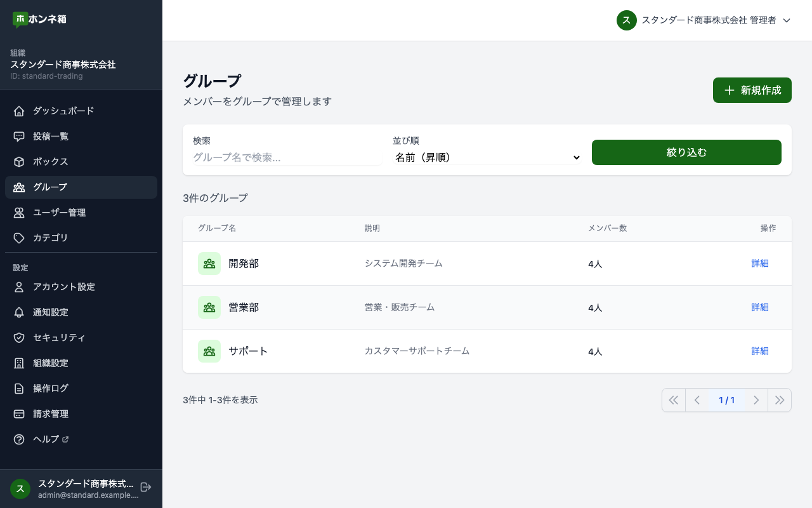Viewport: 812px width, 508px height.
Task: Go to the first page arrow
Action: (x=674, y=400)
